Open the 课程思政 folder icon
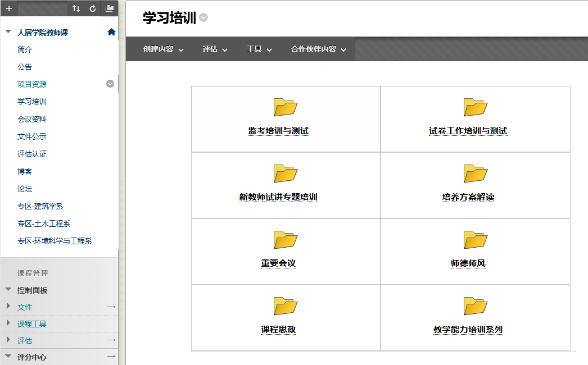Screen dimensions: 588x365 (x=285, y=306)
